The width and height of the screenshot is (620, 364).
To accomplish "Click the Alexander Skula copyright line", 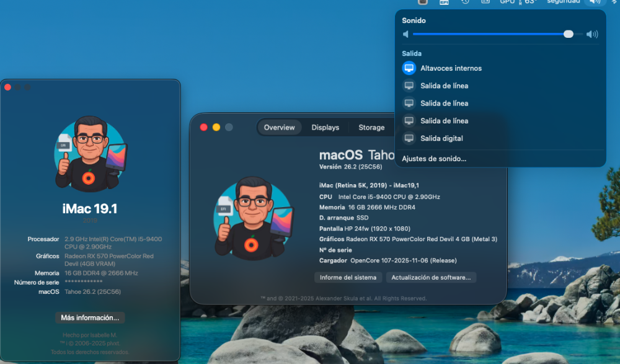I will (343, 298).
